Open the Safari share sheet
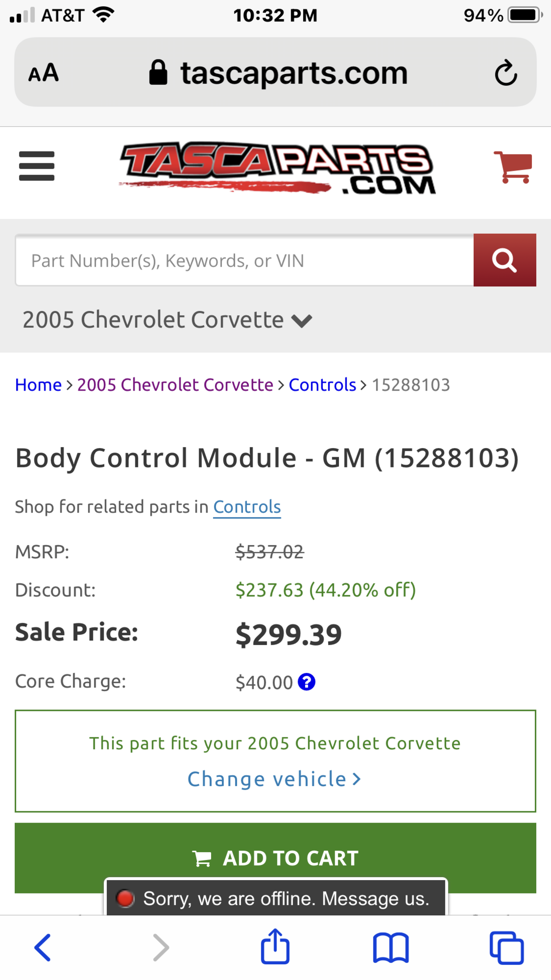 [x=275, y=946]
